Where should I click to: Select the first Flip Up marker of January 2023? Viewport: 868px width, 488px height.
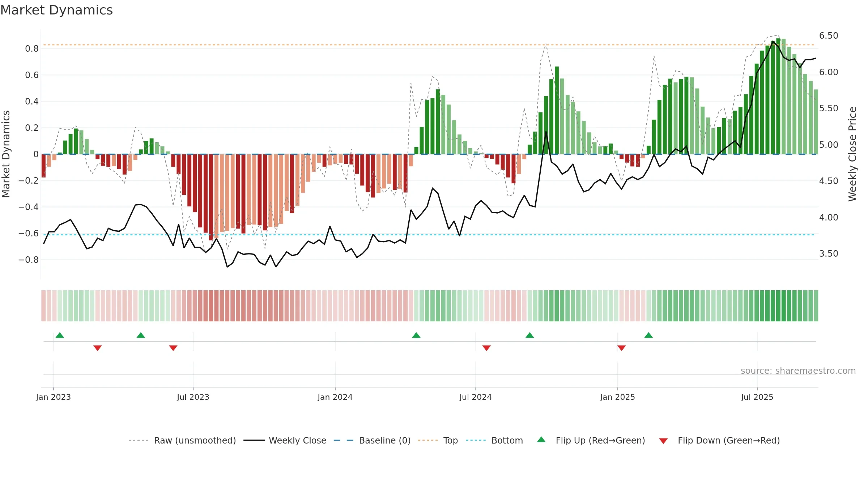pos(60,335)
